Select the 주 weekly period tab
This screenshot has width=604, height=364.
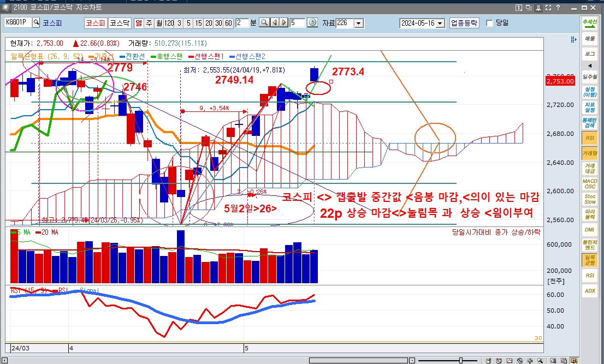(149, 23)
